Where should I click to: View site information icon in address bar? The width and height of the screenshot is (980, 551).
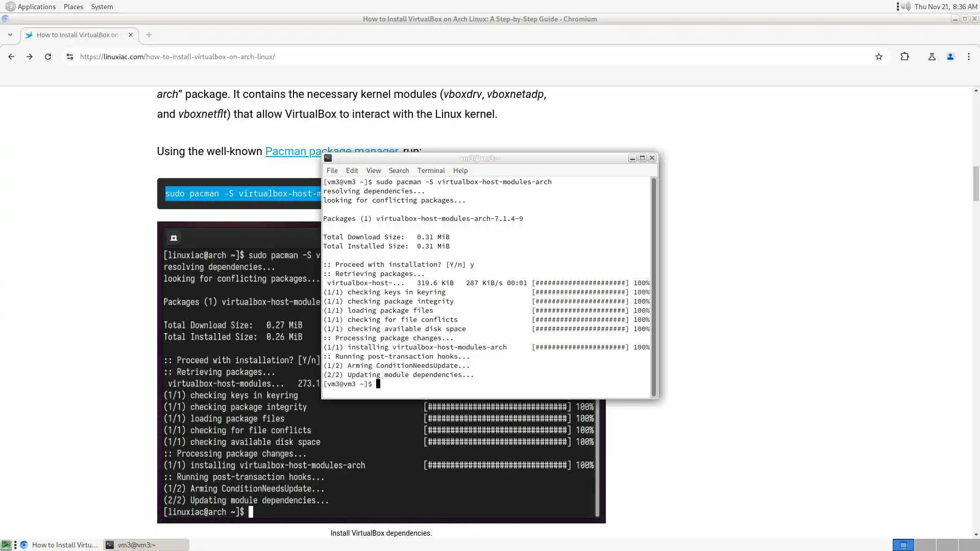70,57
